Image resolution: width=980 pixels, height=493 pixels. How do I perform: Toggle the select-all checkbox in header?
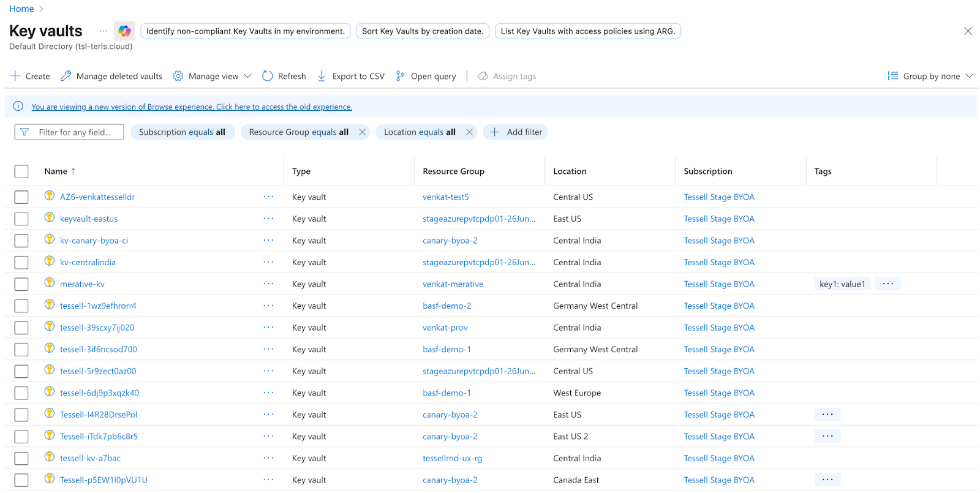coord(21,171)
